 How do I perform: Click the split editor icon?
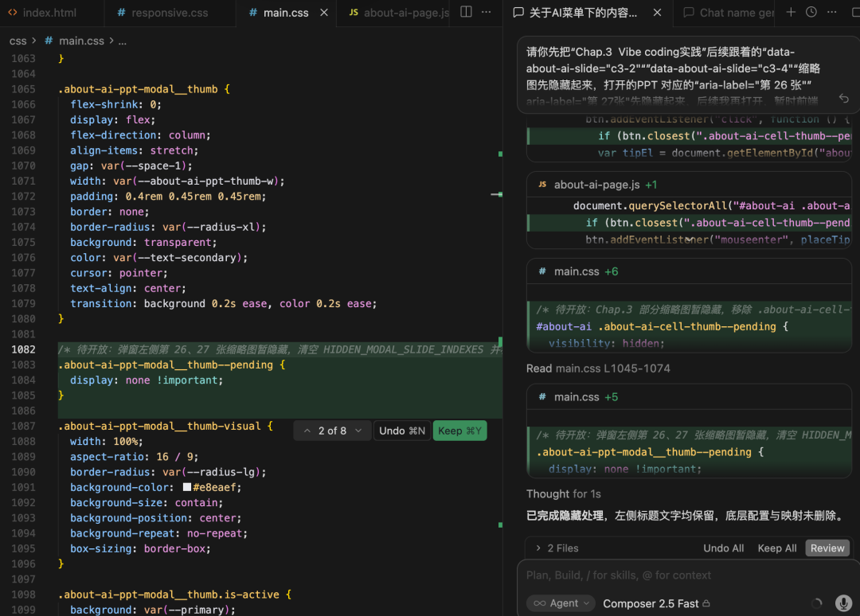466,12
